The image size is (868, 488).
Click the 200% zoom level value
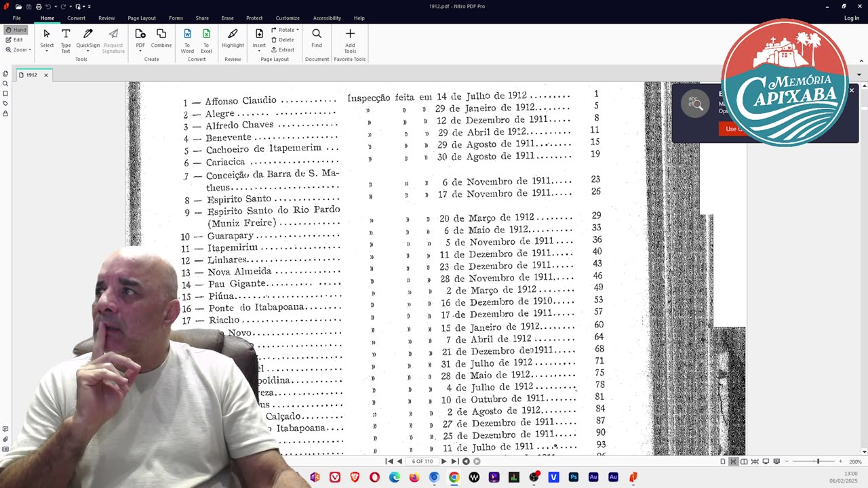click(x=856, y=462)
